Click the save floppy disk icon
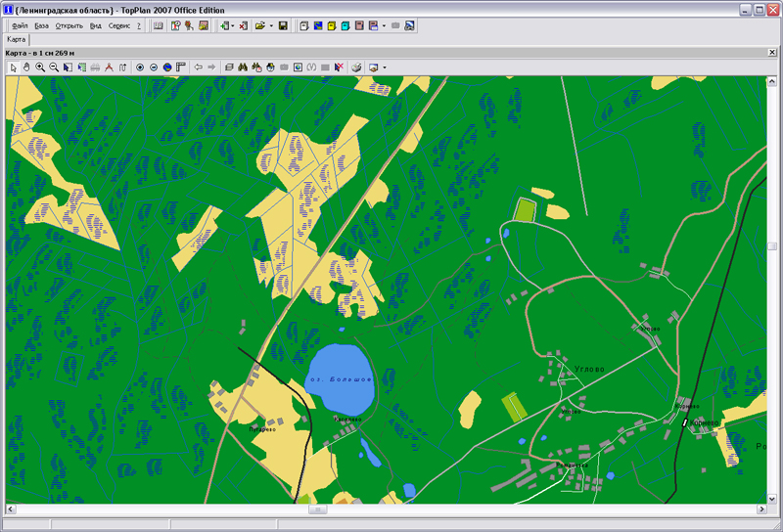 283,25
